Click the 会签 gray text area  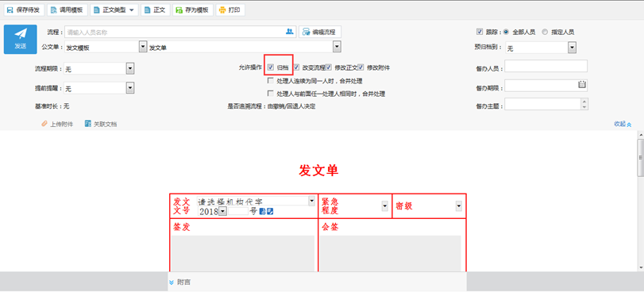[391, 253]
